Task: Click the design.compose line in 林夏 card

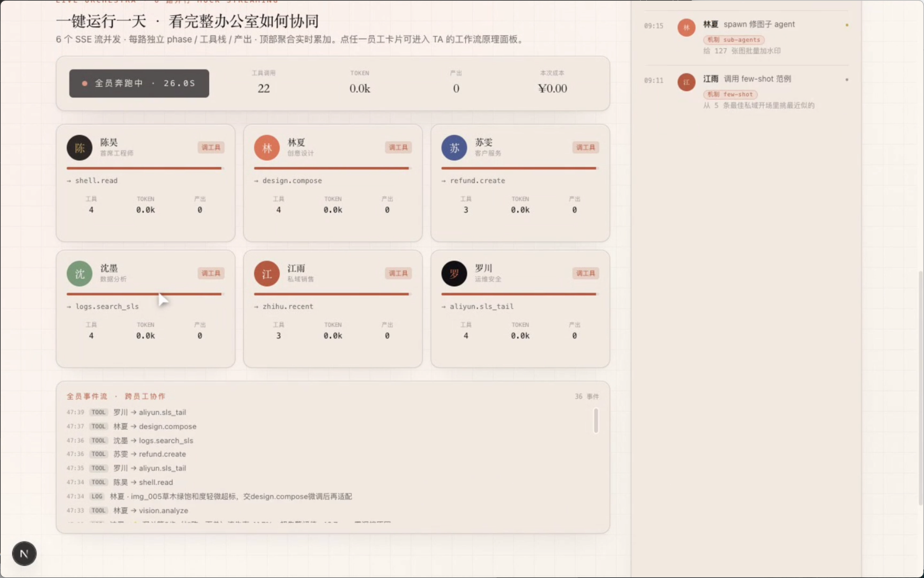Action: coord(288,181)
